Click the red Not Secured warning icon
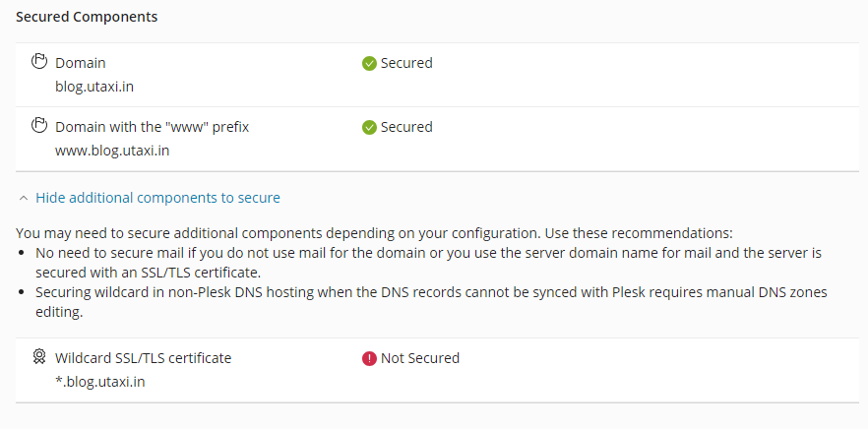Screen dimensions: 868x429 (369, 358)
